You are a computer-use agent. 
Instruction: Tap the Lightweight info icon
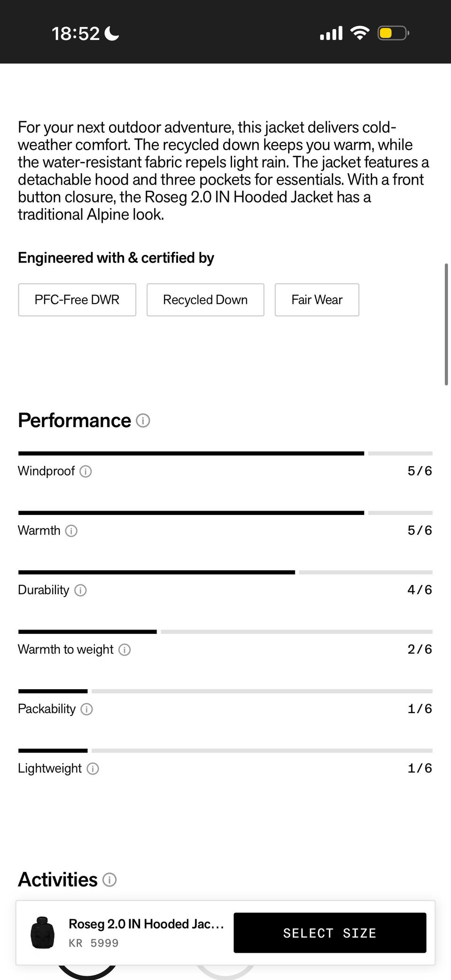point(93,769)
